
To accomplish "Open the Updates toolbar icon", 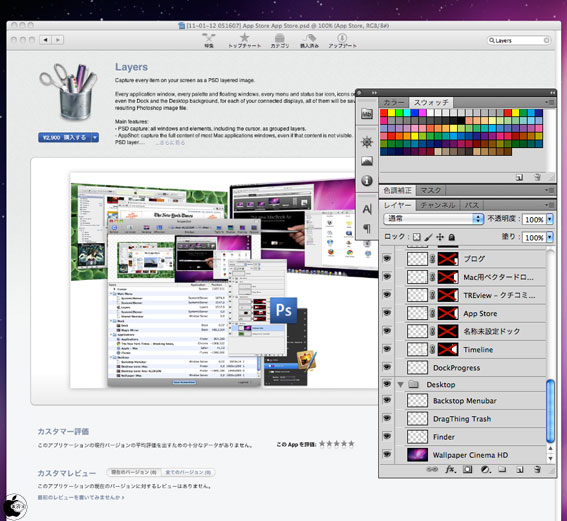I will click(x=342, y=40).
